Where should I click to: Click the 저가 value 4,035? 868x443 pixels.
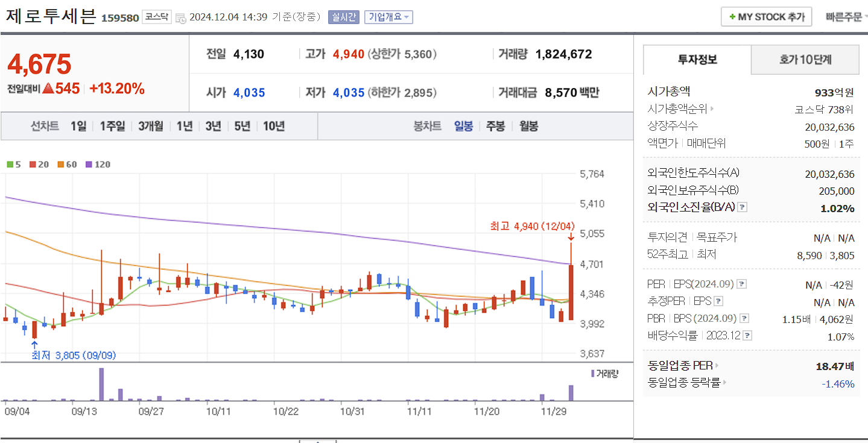click(x=349, y=93)
